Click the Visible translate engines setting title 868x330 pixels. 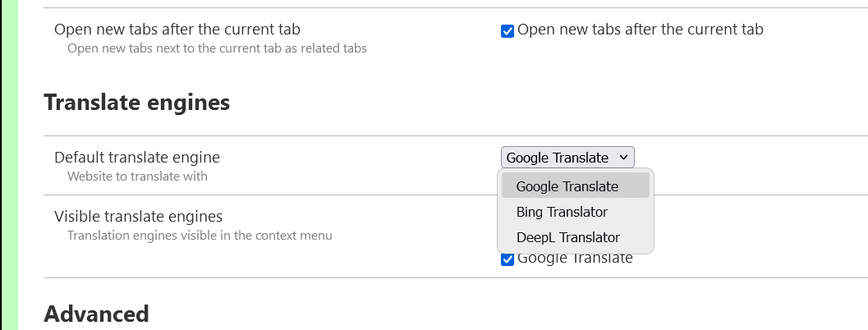click(x=138, y=217)
